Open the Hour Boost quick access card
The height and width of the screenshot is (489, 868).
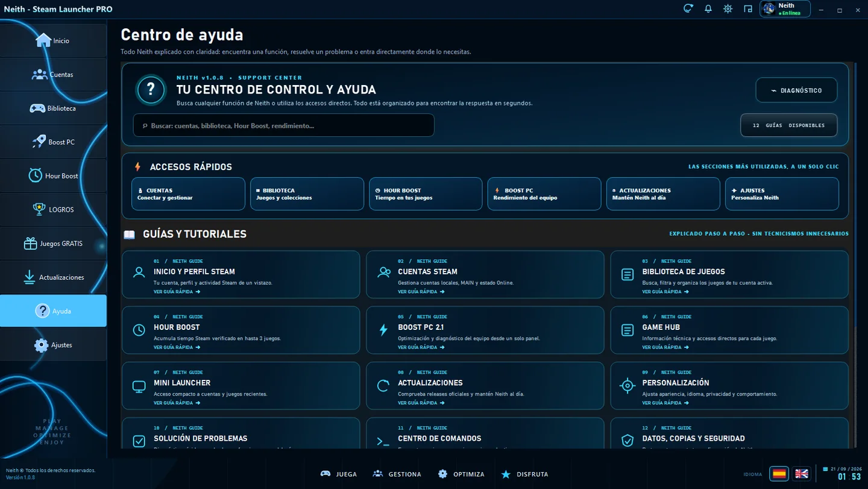click(426, 194)
